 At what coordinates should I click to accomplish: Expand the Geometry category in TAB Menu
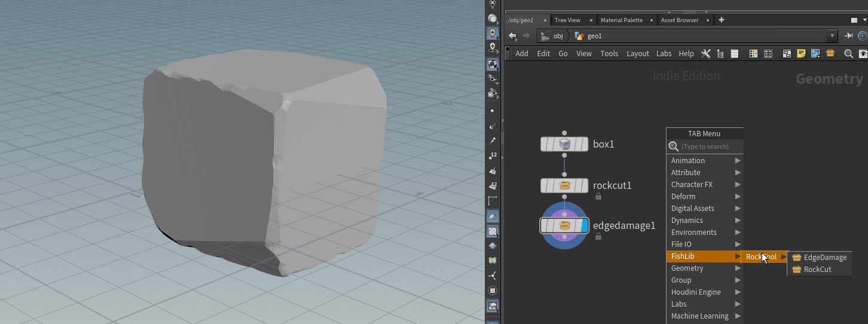tap(705, 268)
